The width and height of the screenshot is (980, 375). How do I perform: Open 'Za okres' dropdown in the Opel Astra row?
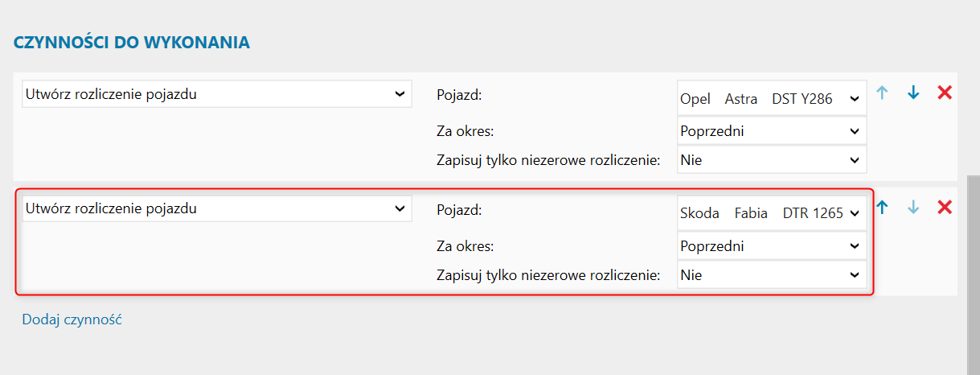pyautogui.click(x=772, y=130)
